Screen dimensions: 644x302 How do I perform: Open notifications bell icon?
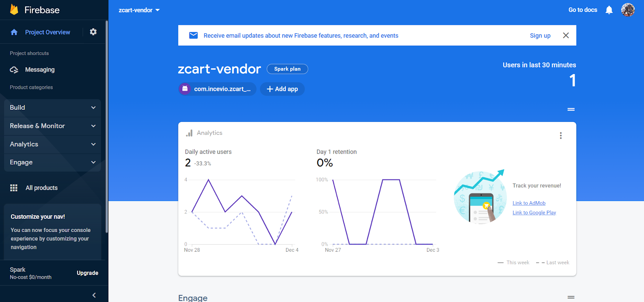click(x=609, y=10)
